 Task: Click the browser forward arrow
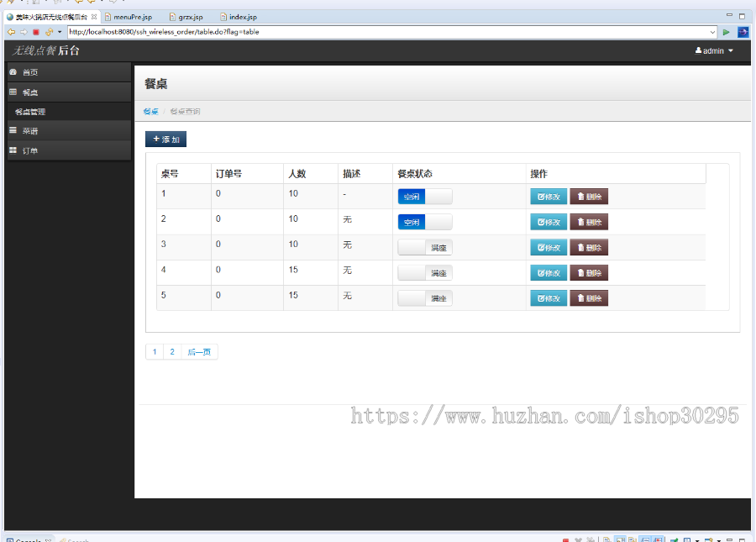coord(24,32)
